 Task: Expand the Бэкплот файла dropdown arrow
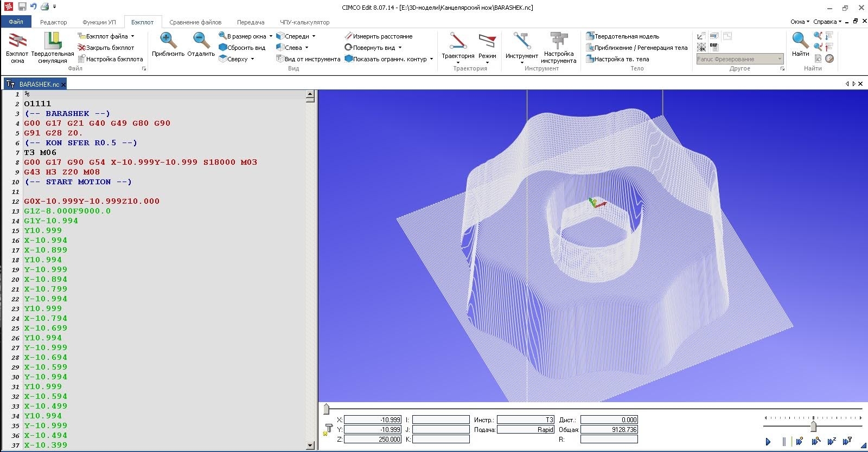pos(132,36)
